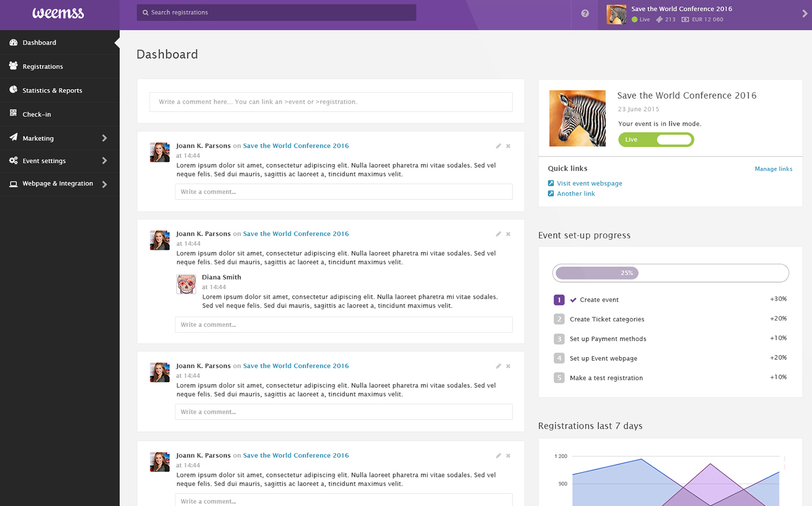This screenshot has height=506, width=812.
Task: Click the external link icon beside Visit event webpage
Action: (x=551, y=183)
